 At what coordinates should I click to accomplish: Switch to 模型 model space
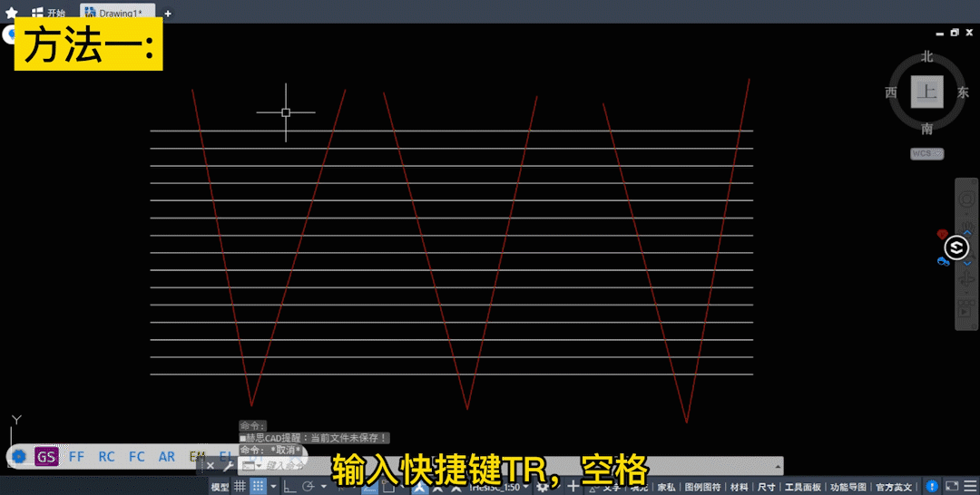(220, 487)
